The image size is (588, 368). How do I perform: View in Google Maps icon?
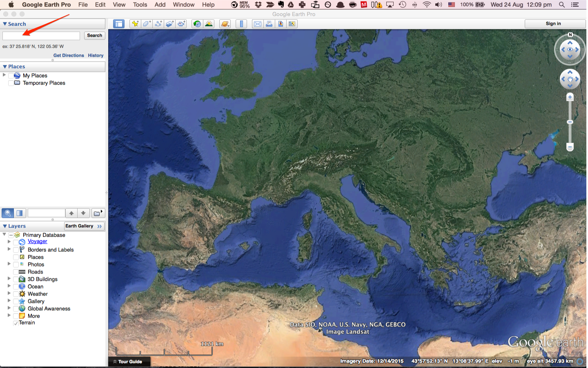[292, 24]
